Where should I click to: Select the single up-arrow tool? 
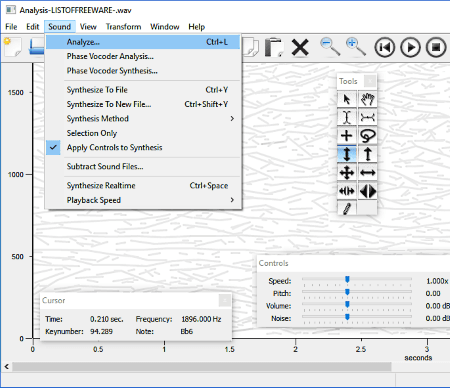tap(368, 154)
